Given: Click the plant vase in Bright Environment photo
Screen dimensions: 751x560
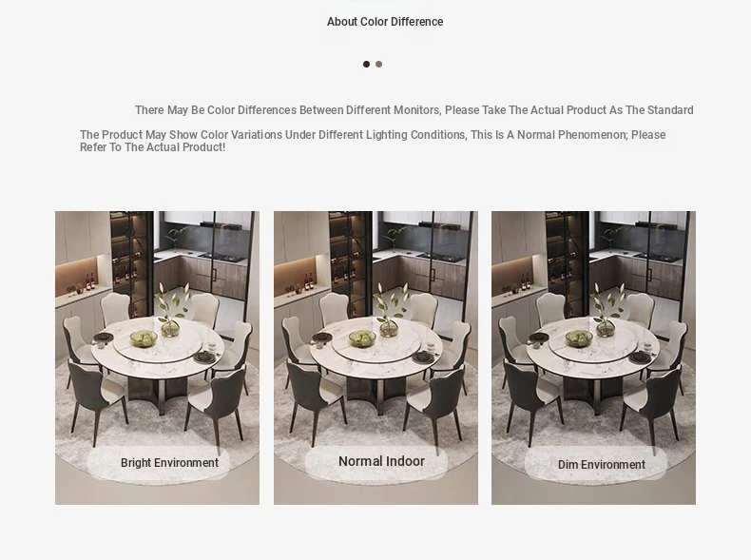Looking at the screenshot, I should (171, 310).
